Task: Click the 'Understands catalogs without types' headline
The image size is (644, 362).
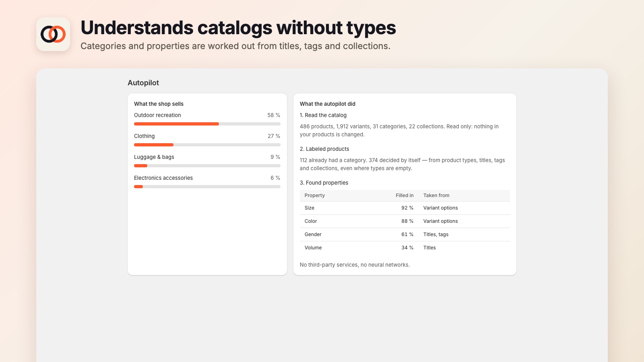Action: point(238,28)
